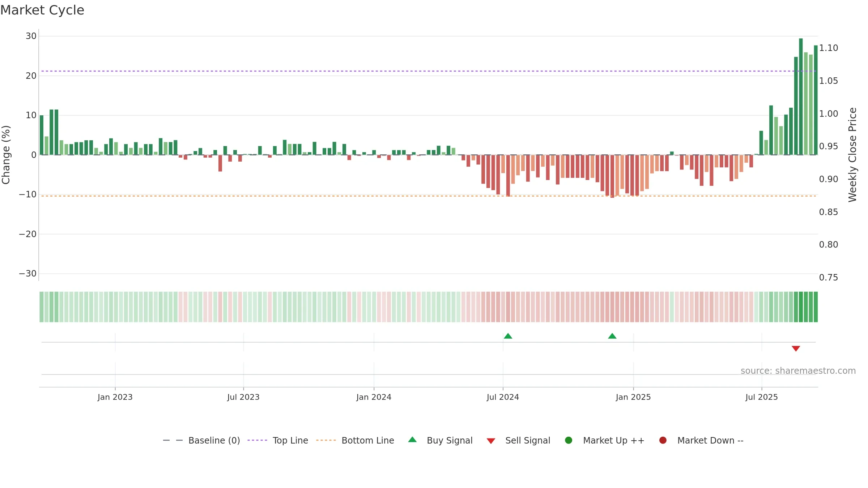
Task: Click the orange dotted line sample in legend
Action: pyautogui.click(x=326, y=440)
